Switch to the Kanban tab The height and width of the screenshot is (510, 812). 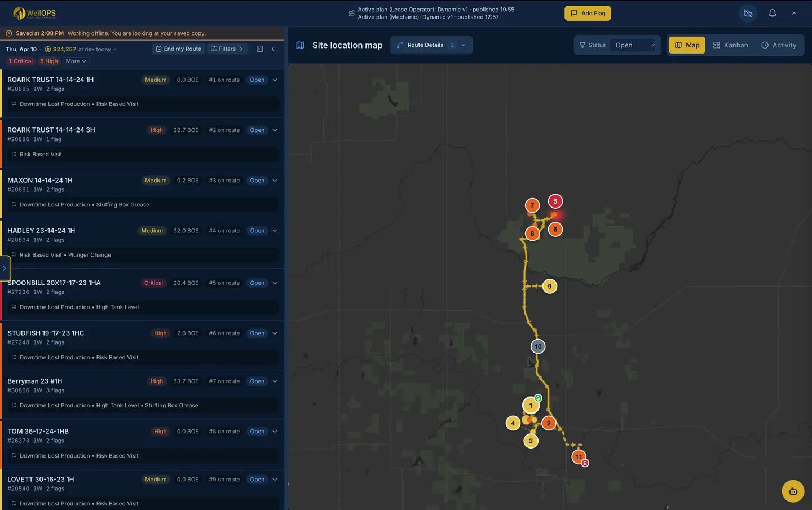click(x=730, y=45)
